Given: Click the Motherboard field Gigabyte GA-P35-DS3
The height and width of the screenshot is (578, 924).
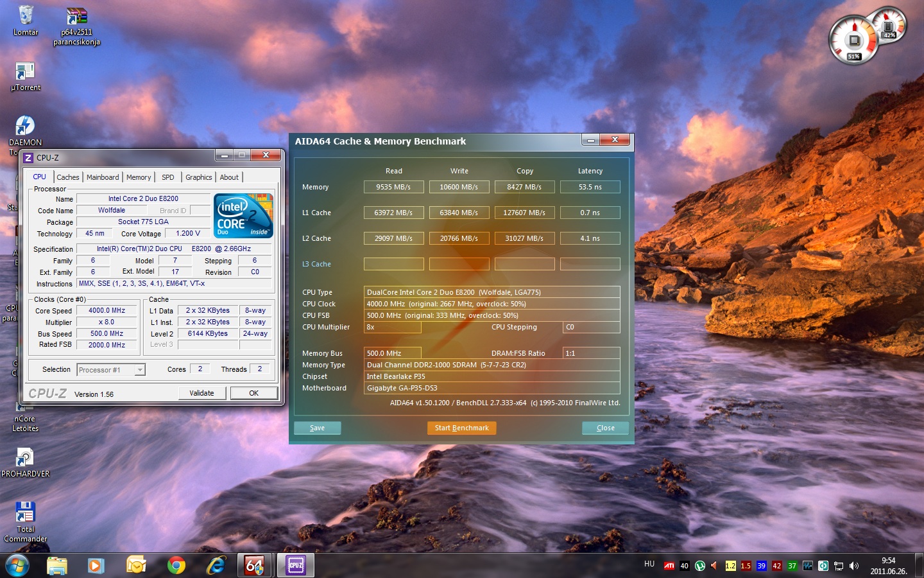Looking at the screenshot, I should tap(492, 388).
